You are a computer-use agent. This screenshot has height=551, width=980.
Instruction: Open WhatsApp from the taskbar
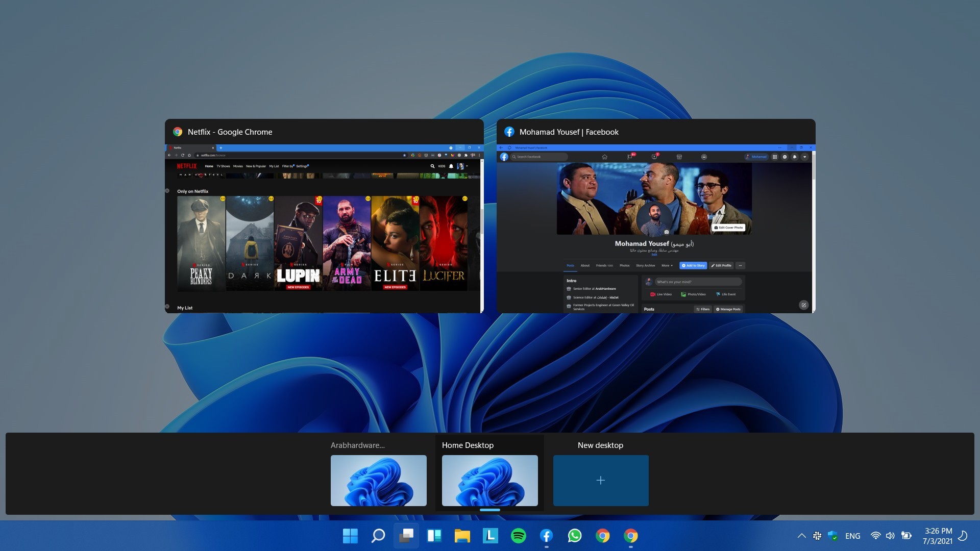coord(575,536)
